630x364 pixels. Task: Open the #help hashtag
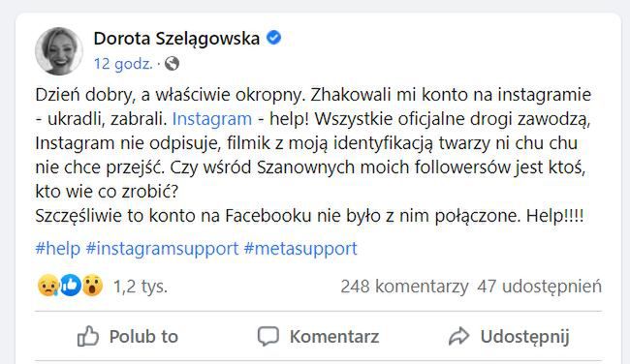[x=58, y=249]
